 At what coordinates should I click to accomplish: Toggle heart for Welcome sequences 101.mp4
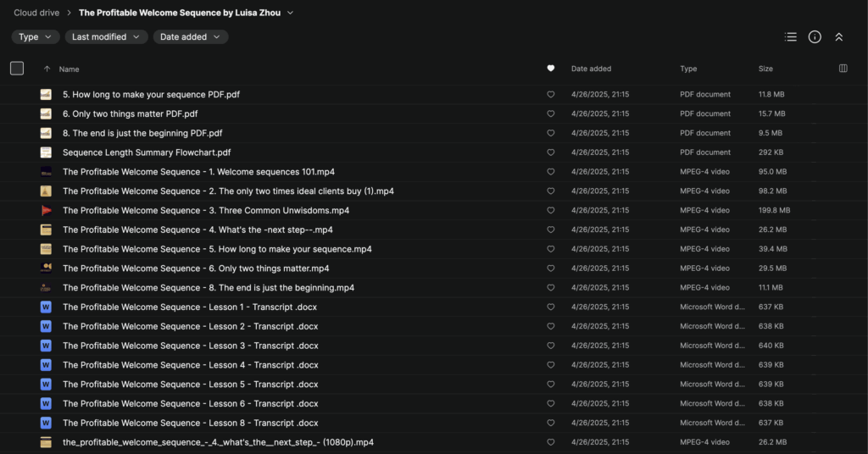click(x=550, y=172)
